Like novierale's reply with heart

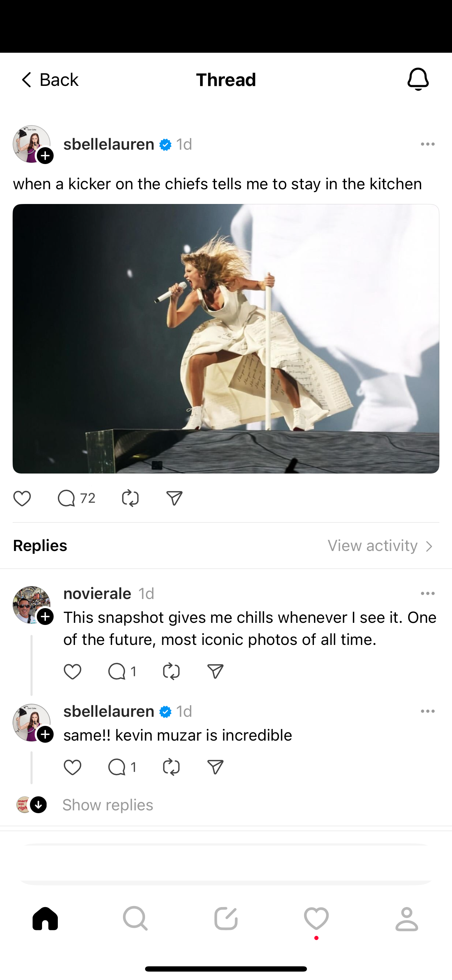[72, 672]
